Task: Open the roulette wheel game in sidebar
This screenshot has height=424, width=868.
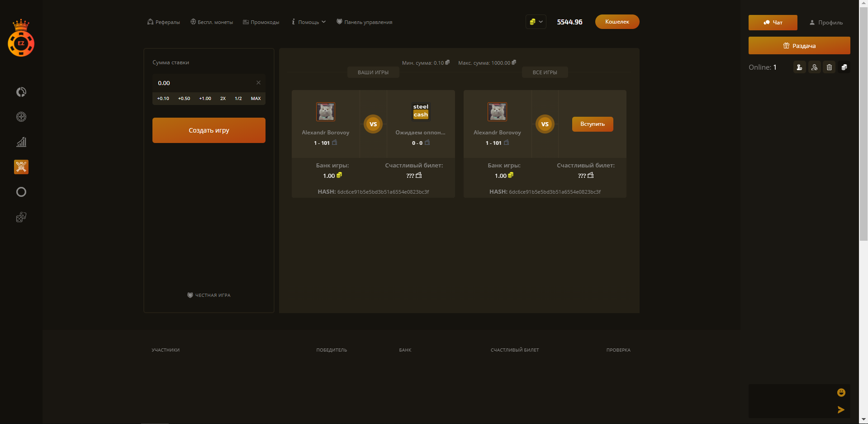Action: (x=21, y=117)
